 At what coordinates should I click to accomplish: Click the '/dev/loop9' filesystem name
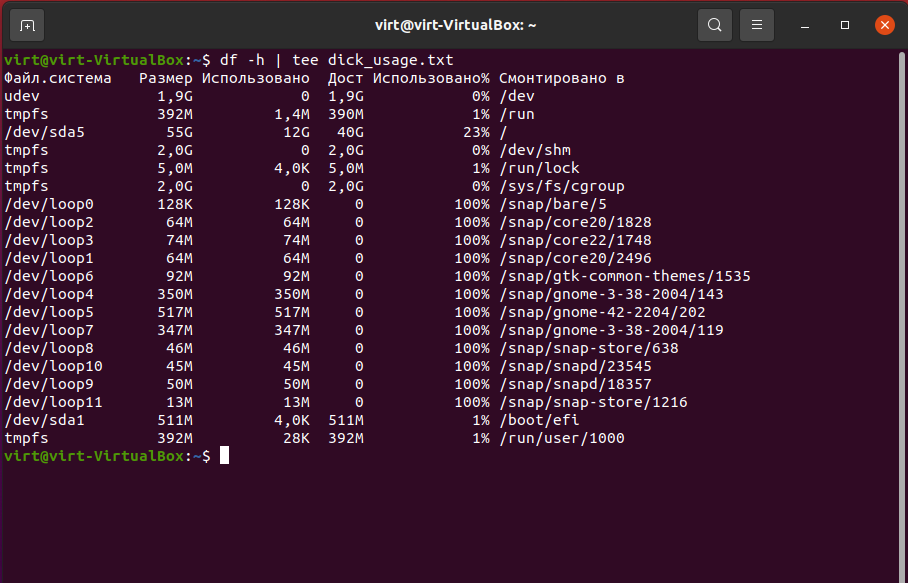pos(49,384)
